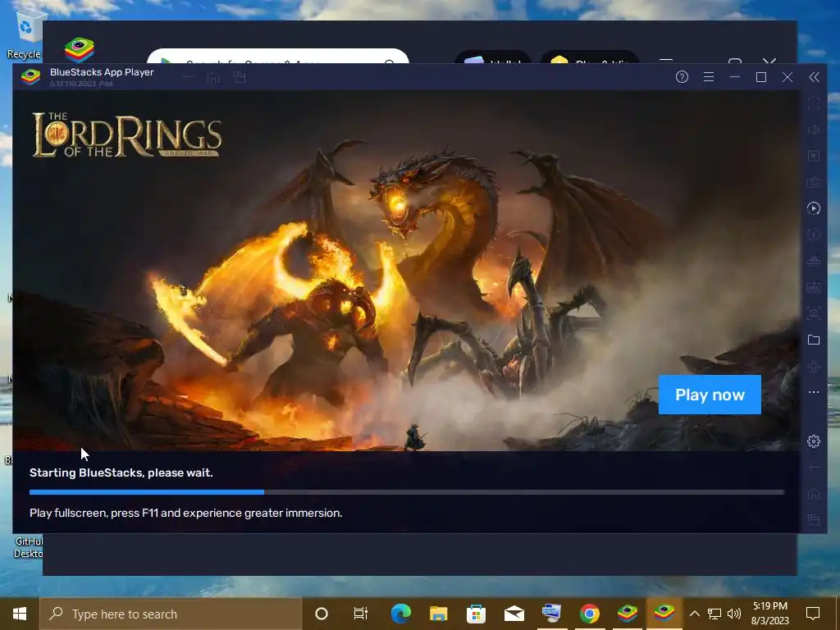Click the startup progress bar

[407, 492]
